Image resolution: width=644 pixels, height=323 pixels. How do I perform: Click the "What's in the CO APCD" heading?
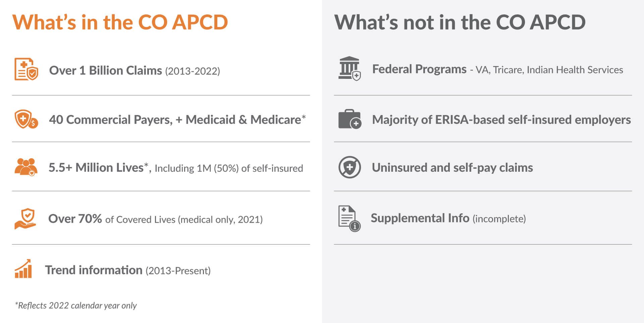point(120,22)
